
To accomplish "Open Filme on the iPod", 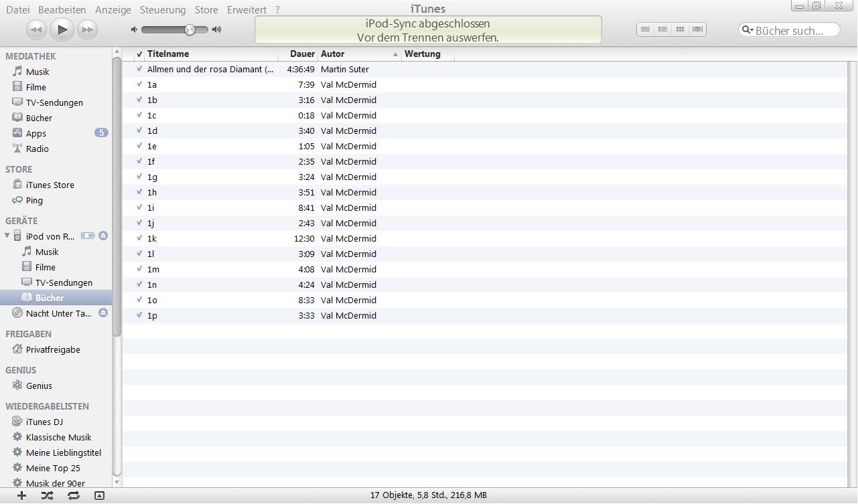I will (x=46, y=267).
